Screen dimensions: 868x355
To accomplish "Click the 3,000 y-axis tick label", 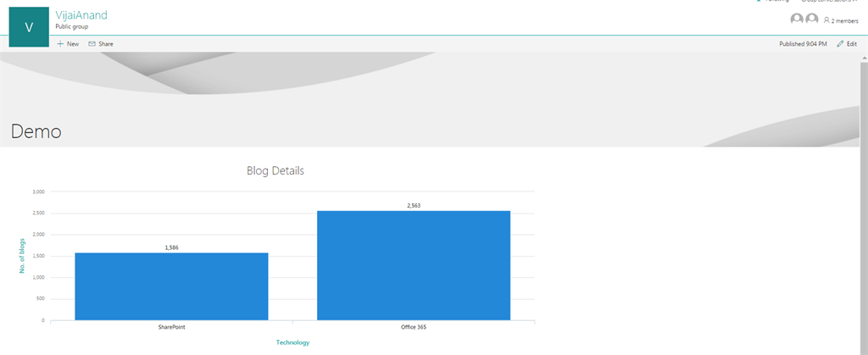I will click(x=39, y=191).
